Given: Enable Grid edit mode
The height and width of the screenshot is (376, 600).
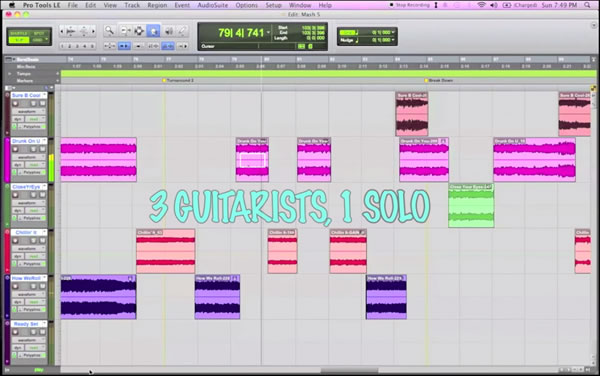Looking at the screenshot, I should (x=39, y=40).
